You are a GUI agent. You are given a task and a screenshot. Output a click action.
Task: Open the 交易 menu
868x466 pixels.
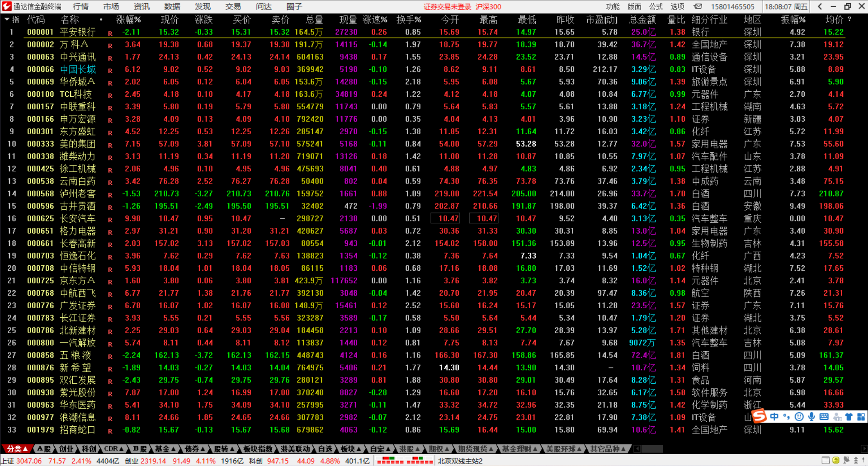[233, 6]
